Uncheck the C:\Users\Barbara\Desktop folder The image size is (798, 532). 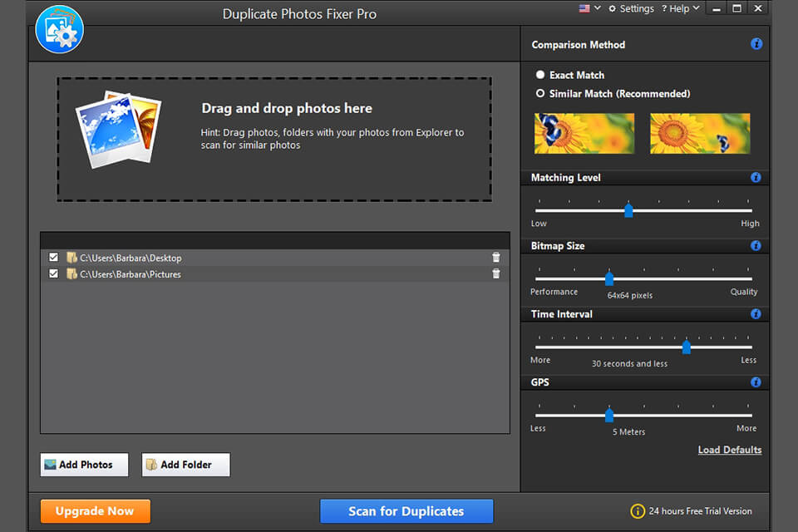[54, 258]
